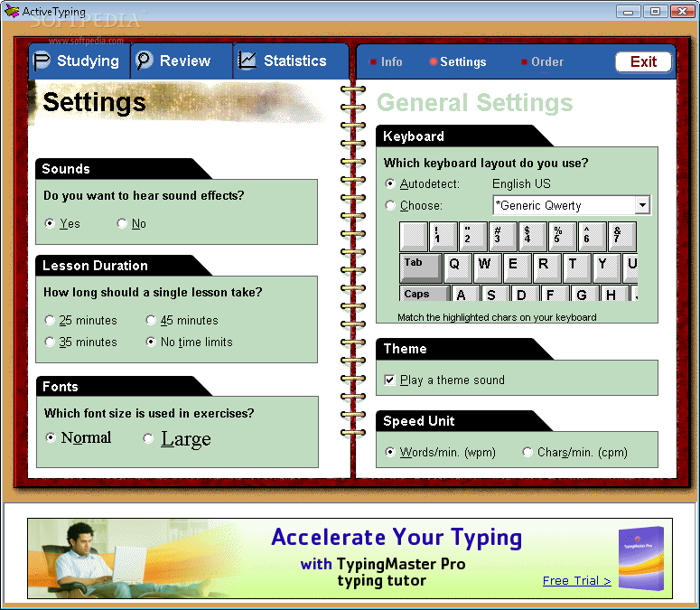Click the 6 key with caret symbol
Viewport: 700px width, 610px height.
click(x=593, y=236)
